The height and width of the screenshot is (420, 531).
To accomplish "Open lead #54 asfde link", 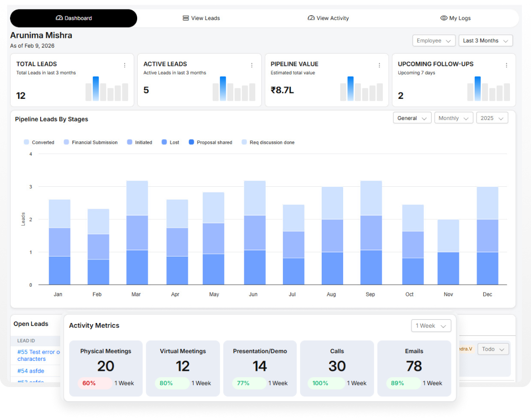I will (31, 371).
